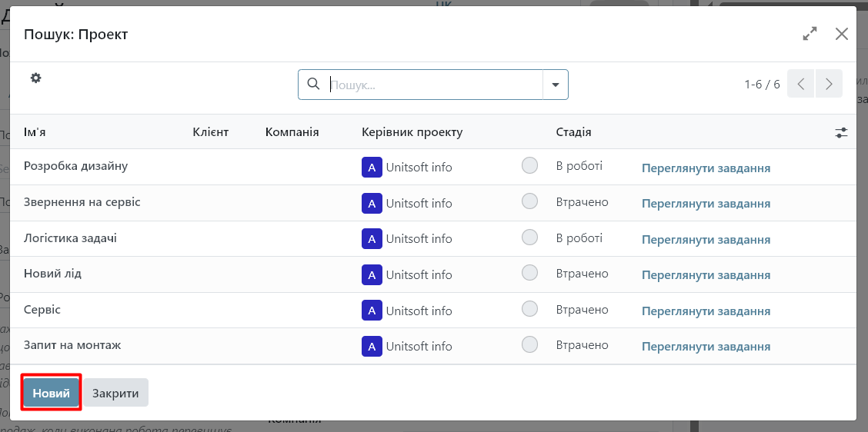Open the search options dropdown arrow
868x432 pixels.
[555, 85]
